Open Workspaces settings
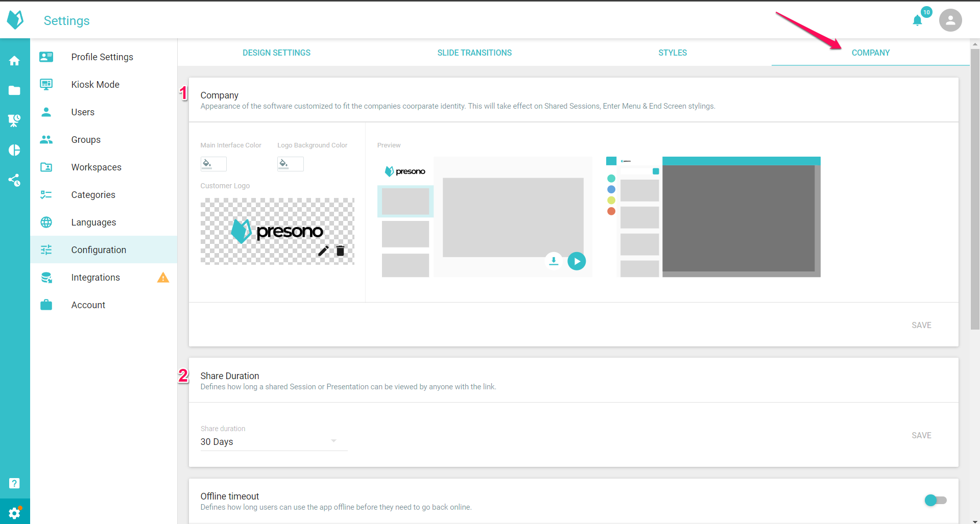Viewport: 980px width, 524px height. 104,167
